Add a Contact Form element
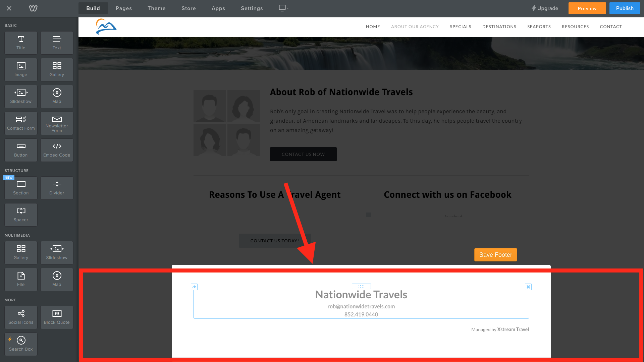The height and width of the screenshot is (362, 644). coord(21,123)
